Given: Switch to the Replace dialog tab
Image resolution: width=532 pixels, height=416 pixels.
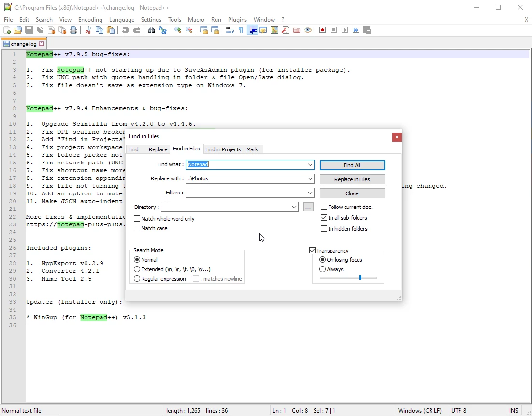Looking at the screenshot, I should (x=158, y=149).
